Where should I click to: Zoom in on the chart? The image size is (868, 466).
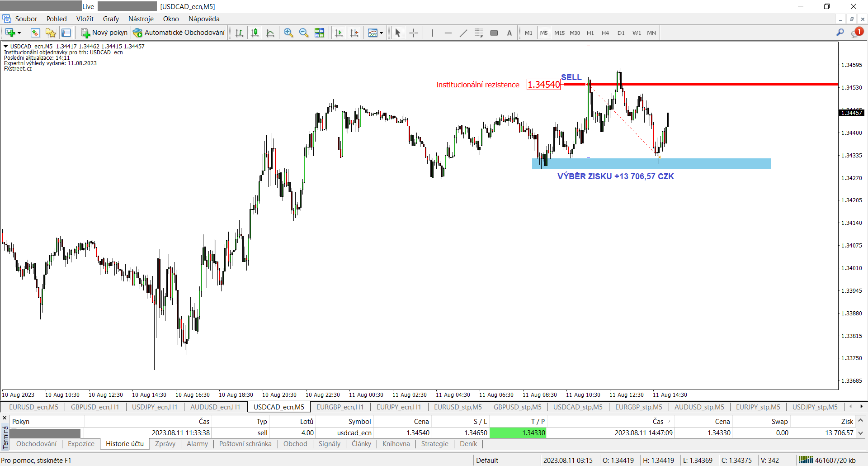click(x=288, y=33)
